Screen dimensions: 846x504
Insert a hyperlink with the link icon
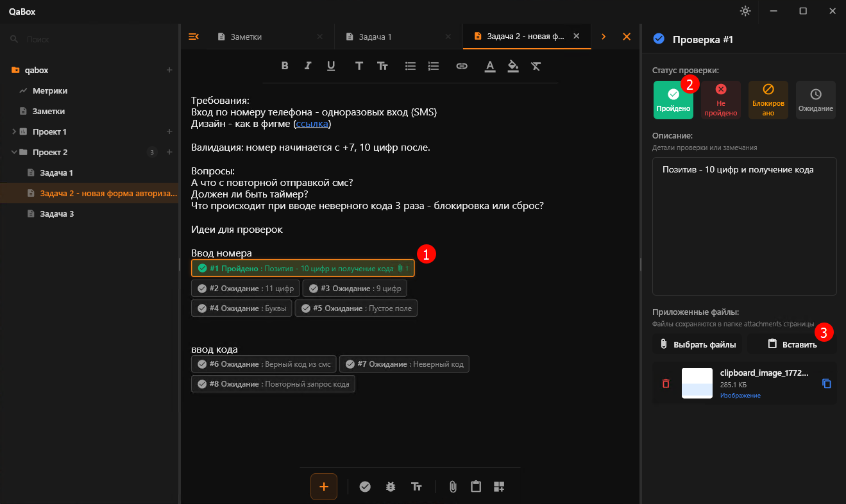click(x=462, y=65)
